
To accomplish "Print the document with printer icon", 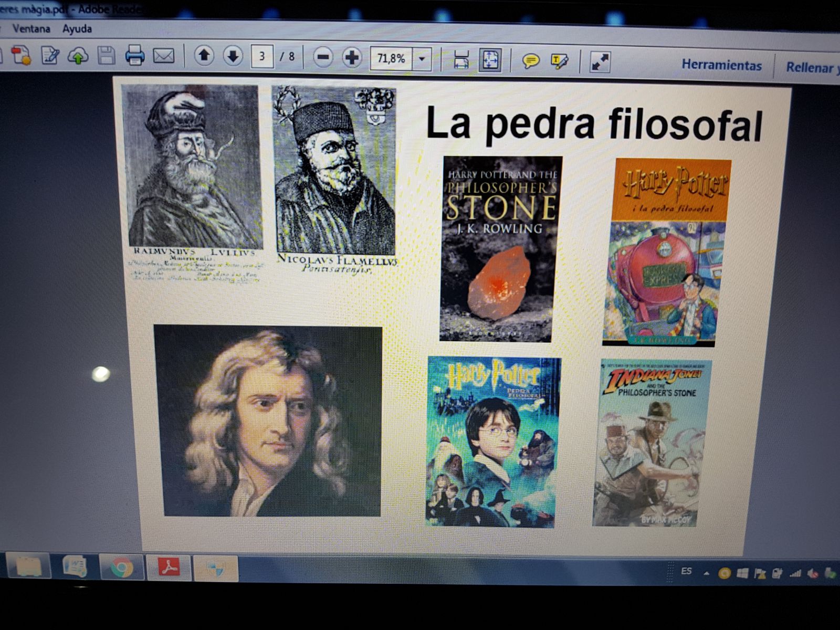I will 135,55.
